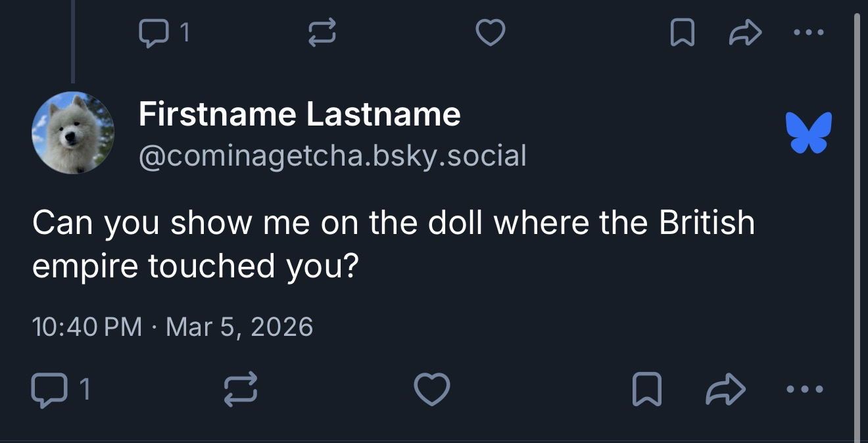The width and height of the screenshot is (868, 443).
Task: Open more options for Firstname Lastname's post
Action: [805, 388]
